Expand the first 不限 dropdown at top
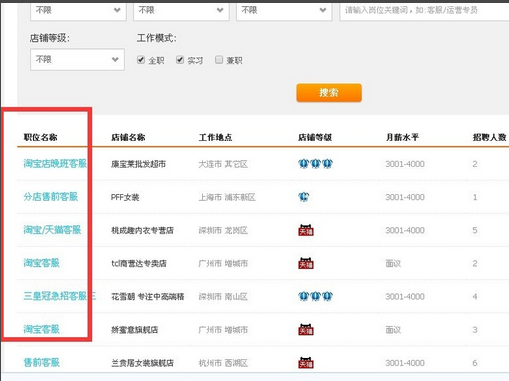The image size is (509, 381). point(78,11)
